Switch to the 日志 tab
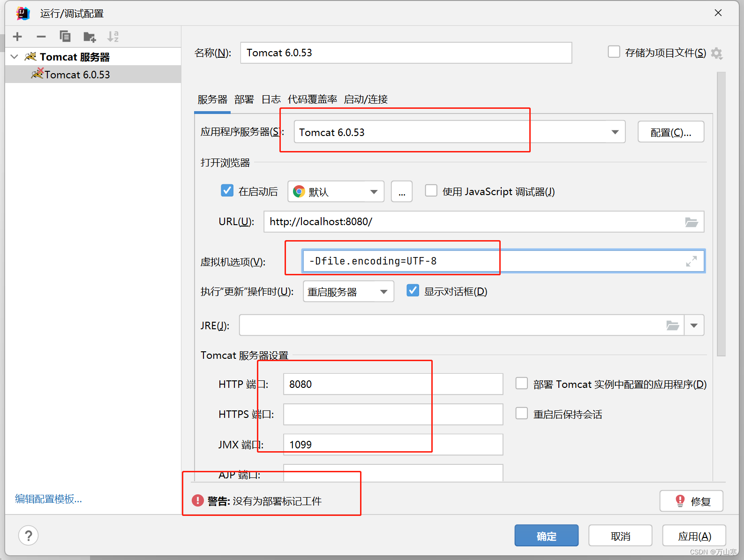Image resolution: width=744 pixels, height=560 pixels. coord(271,99)
